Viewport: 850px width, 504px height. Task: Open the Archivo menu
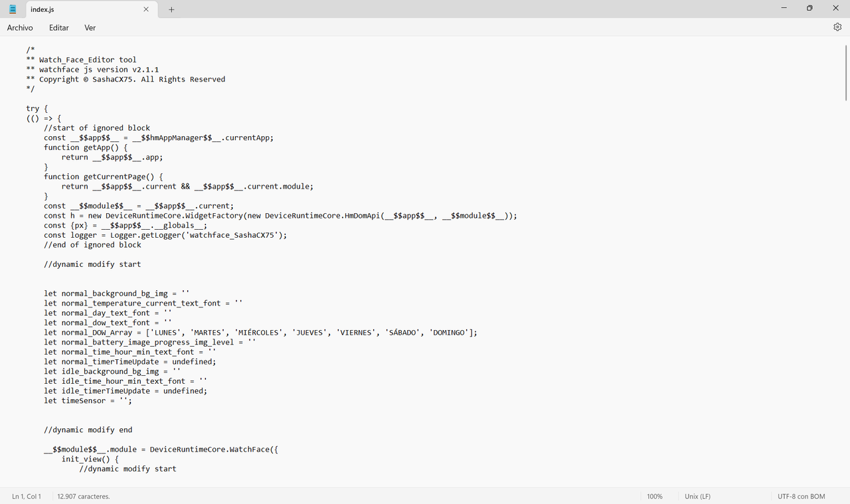point(20,27)
